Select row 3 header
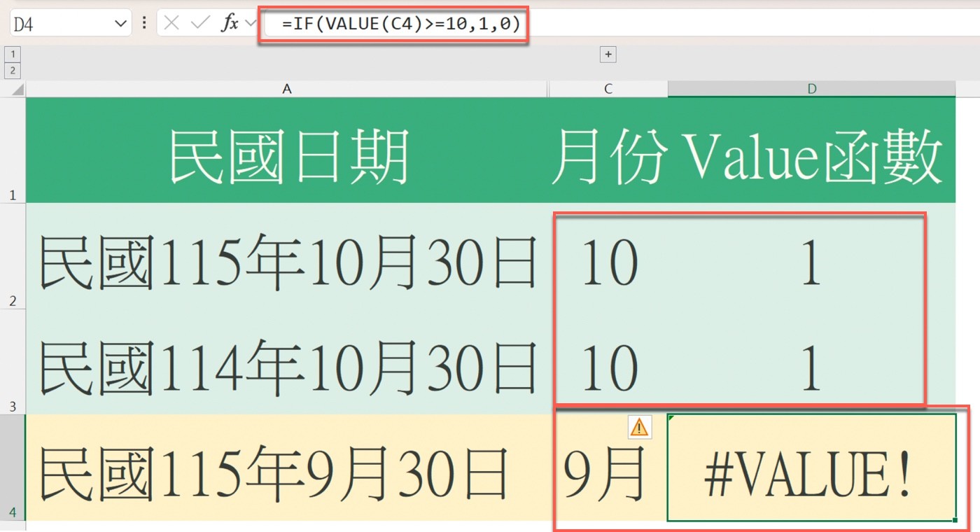 tap(13, 362)
